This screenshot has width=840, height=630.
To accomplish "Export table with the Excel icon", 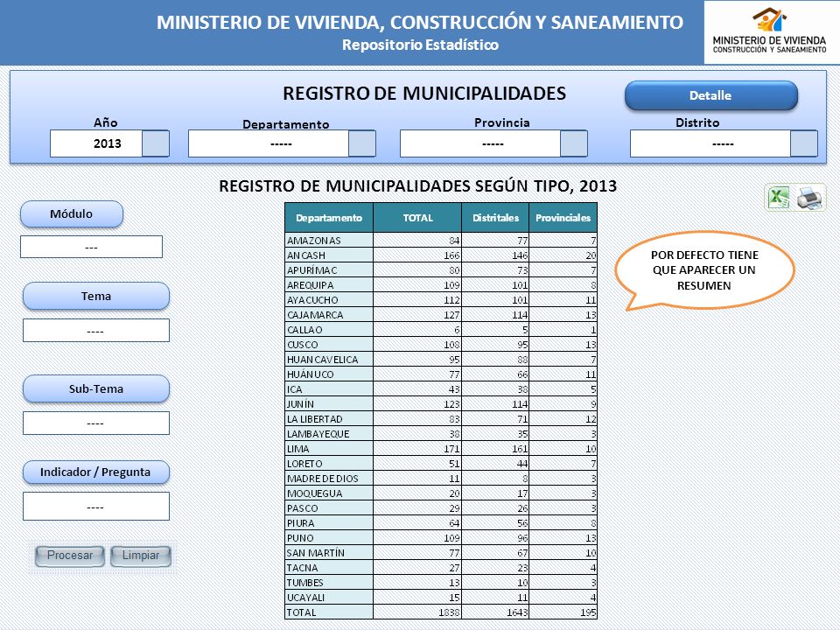I will [x=779, y=198].
